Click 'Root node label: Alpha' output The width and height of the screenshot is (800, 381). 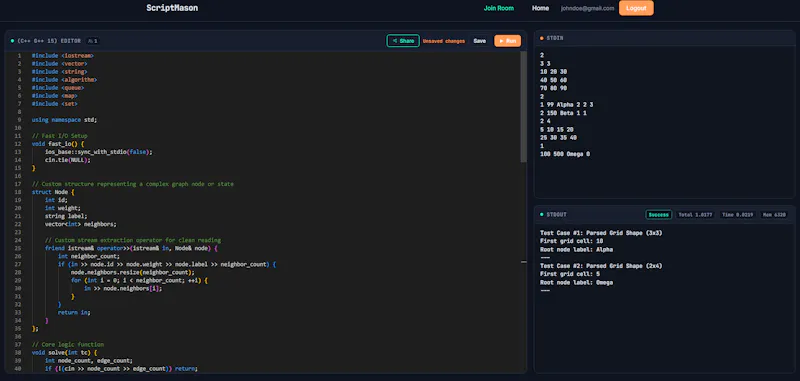tap(577, 249)
